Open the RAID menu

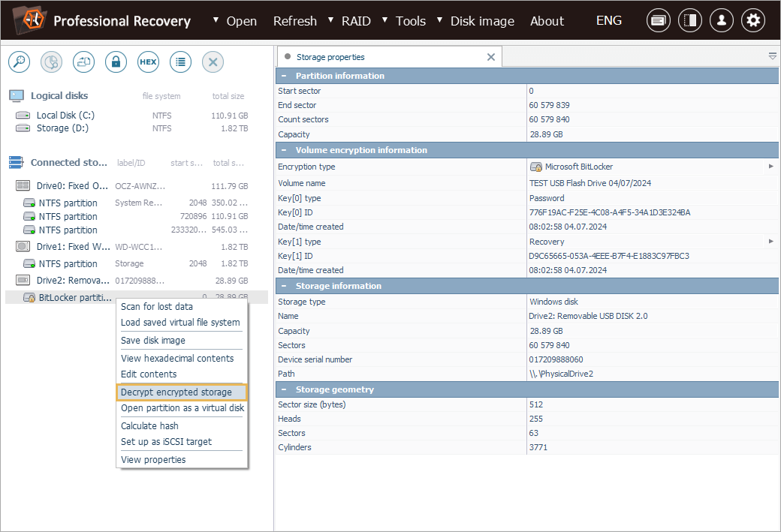355,21
